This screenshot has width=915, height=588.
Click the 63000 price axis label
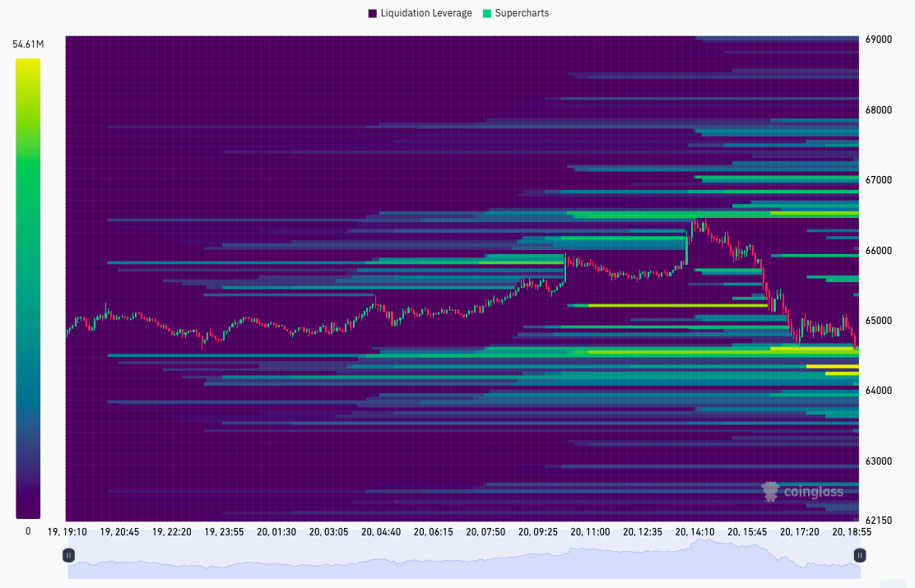pos(878,461)
